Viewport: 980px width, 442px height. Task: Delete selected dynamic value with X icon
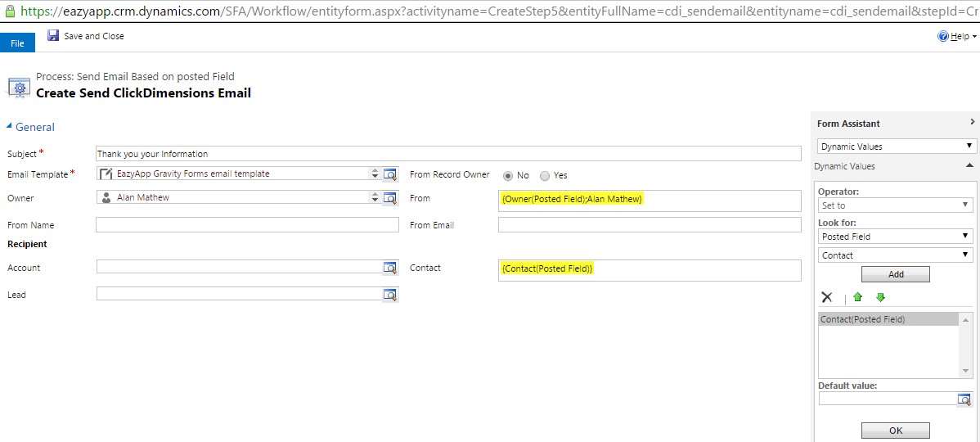pos(827,298)
